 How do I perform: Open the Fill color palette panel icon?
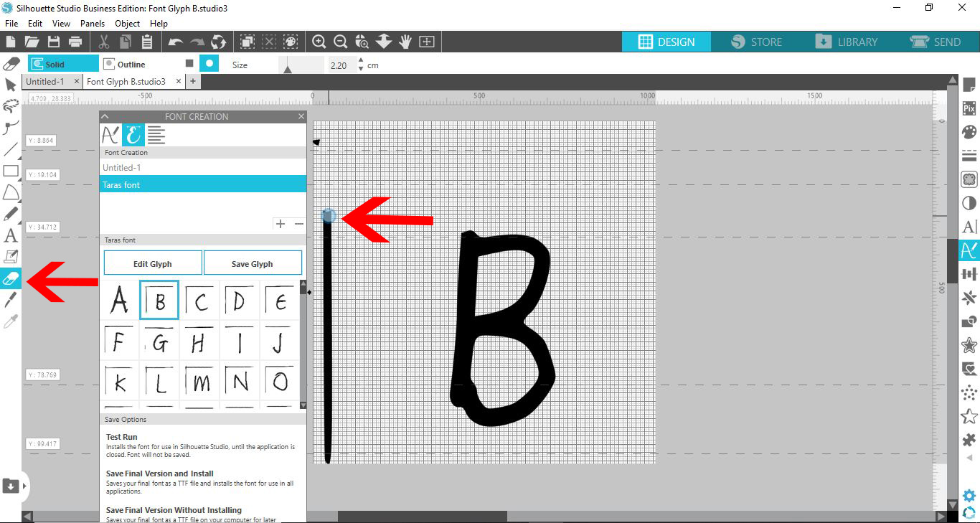pos(969,133)
